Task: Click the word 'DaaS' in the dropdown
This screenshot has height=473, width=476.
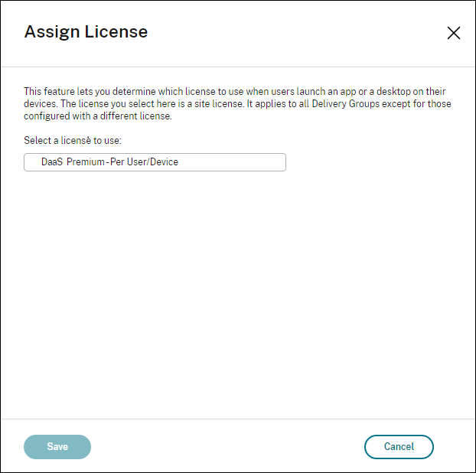Action: 51,162
